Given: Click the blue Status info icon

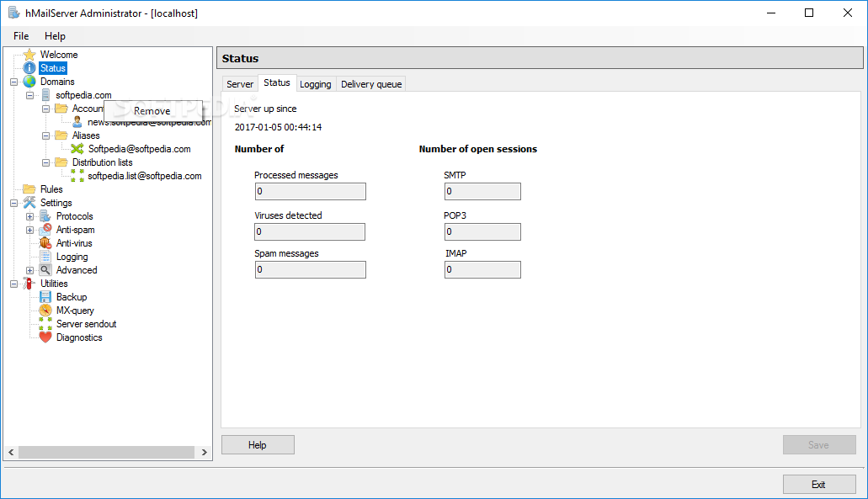Looking at the screenshot, I should click(29, 68).
